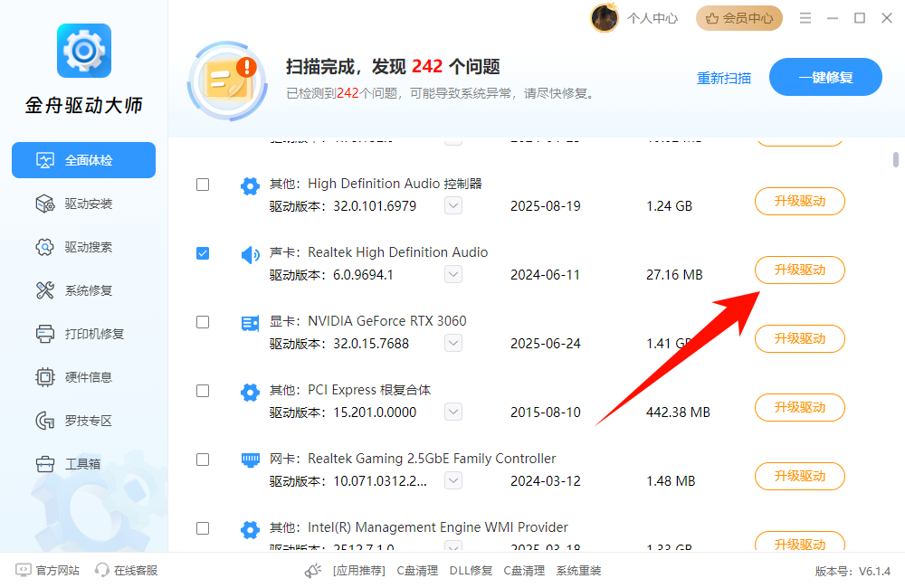
Task: Click the size value 27.16 MB
Action: [674, 275]
